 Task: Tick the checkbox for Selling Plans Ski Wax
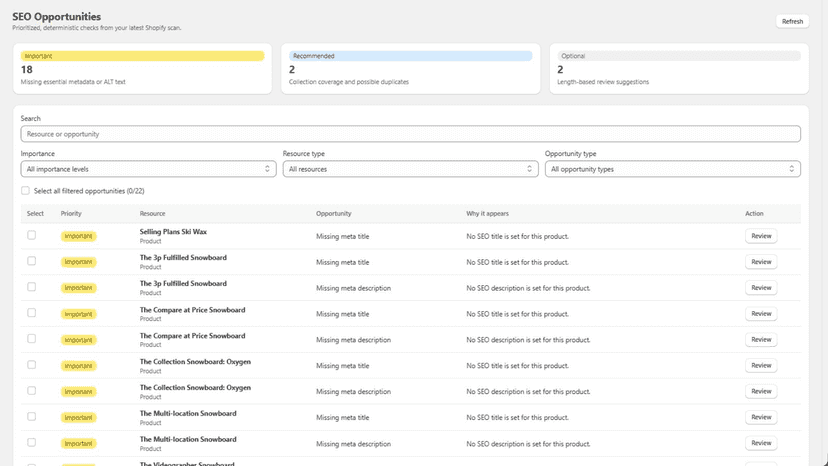32,235
